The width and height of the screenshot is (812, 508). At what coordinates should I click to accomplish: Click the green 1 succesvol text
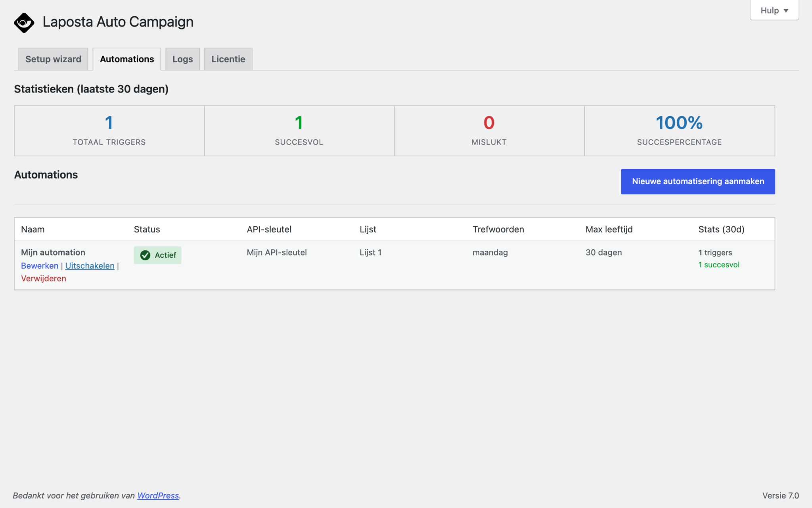tap(719, 265)
